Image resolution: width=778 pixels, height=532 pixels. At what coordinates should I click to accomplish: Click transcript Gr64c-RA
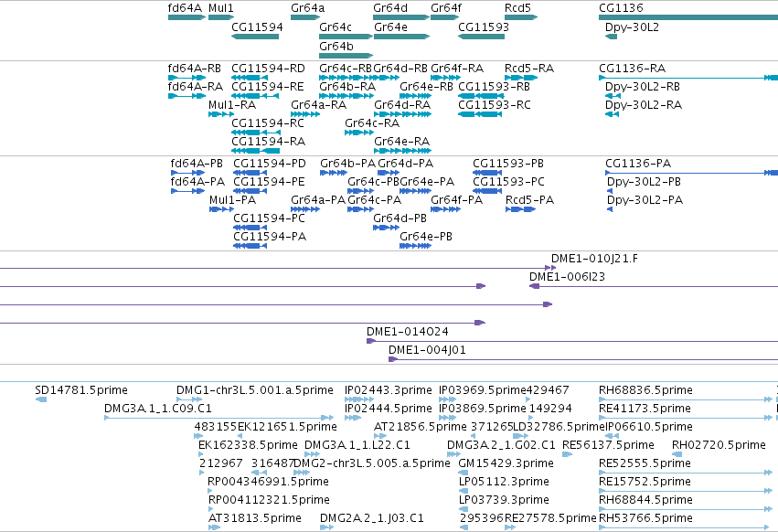(x=359, y=133)
